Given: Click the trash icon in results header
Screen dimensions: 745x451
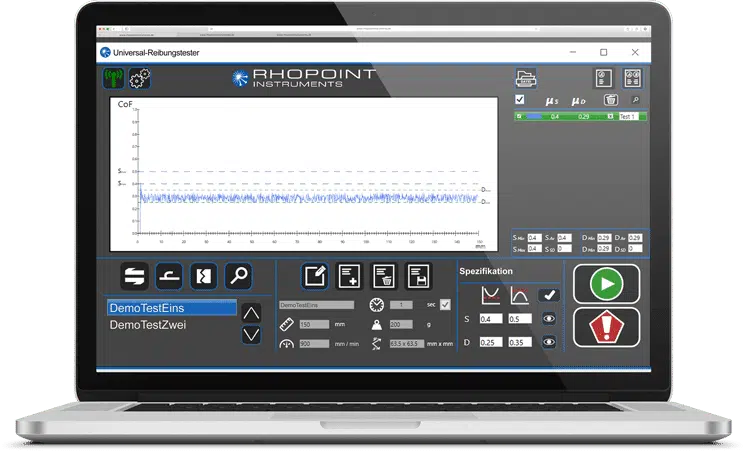Looking at the screenshot, I should 610,100.
